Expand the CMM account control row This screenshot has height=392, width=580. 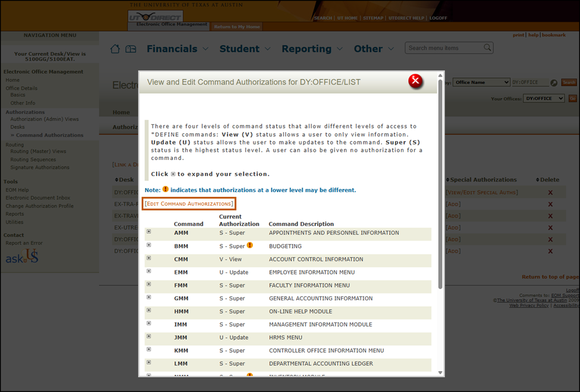click(x=149, y=258)
